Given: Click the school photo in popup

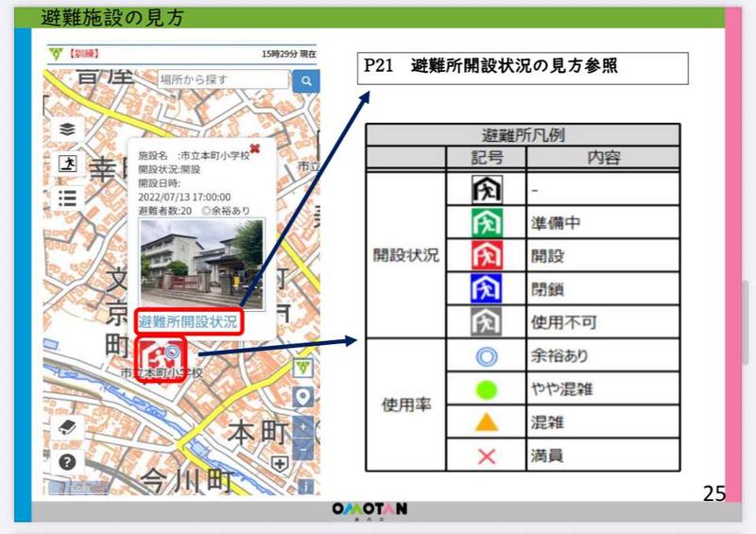Looking at the screenshot, I should pyautogui.click(x=202, y=262).
